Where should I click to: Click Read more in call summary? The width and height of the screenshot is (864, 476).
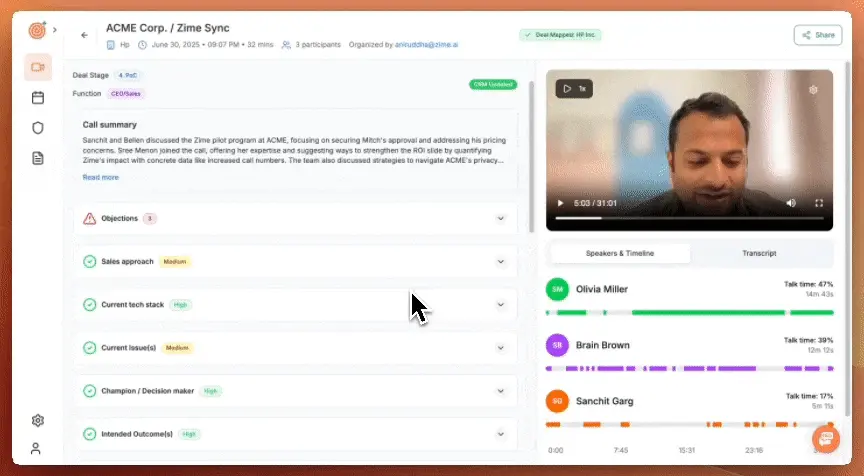tap(100, 177)
